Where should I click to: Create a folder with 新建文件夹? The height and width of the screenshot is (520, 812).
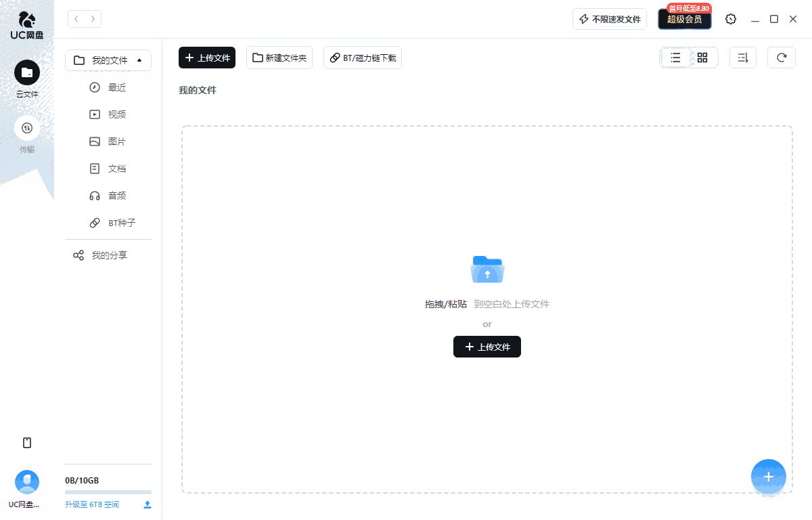(x=279, y=58)
